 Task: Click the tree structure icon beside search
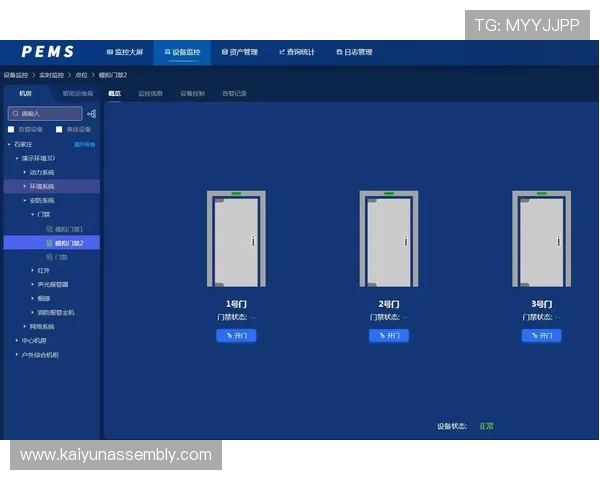tap(92, 114)
